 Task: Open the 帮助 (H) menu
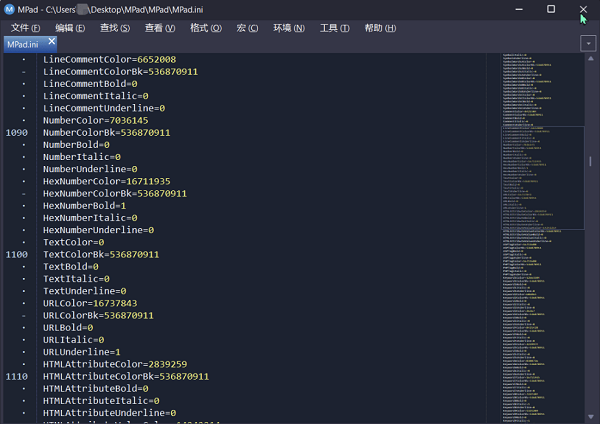380,28
